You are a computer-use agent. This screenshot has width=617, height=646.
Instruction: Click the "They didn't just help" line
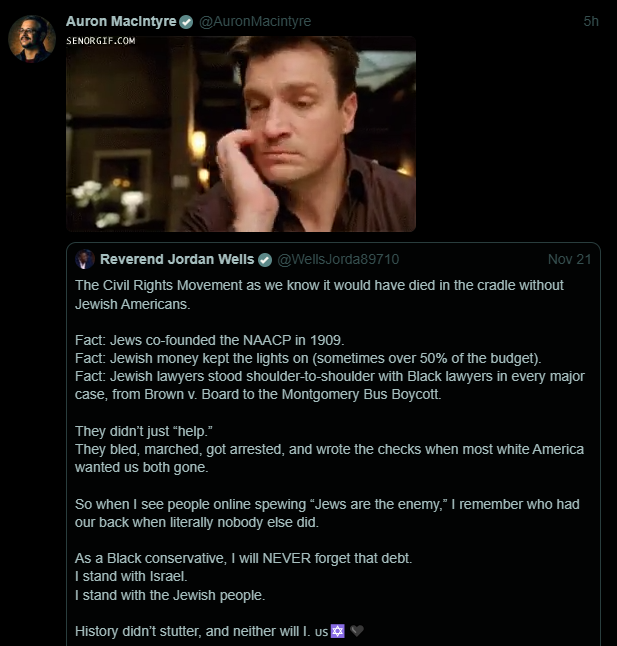132,431
